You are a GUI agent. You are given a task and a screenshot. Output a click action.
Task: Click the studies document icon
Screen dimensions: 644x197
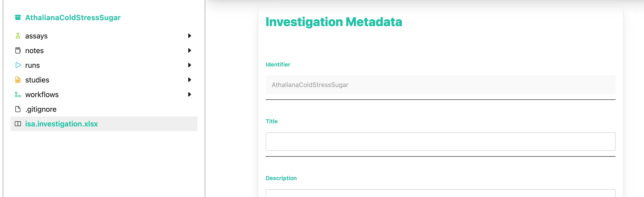pyautogui.click(x=18, y=80)
